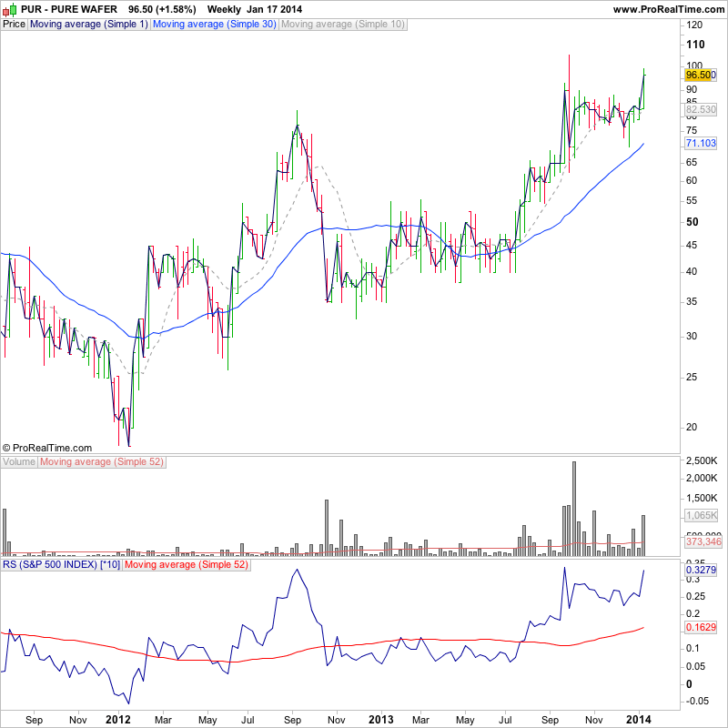Click the yellow 96.500 current price tag
The image size is (728, 728).
pos(701,75)
